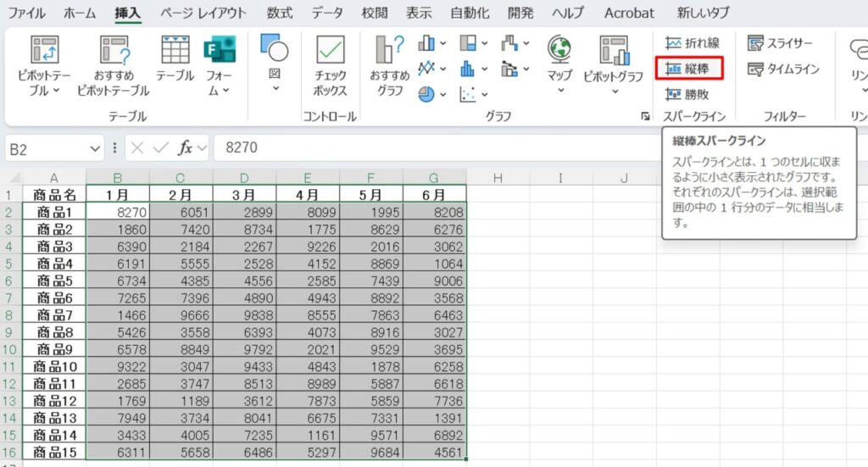The width and height of the screenshot is (868, 467).
Task: Open the Forms (フォーム) button
Action: coord(220,65)
